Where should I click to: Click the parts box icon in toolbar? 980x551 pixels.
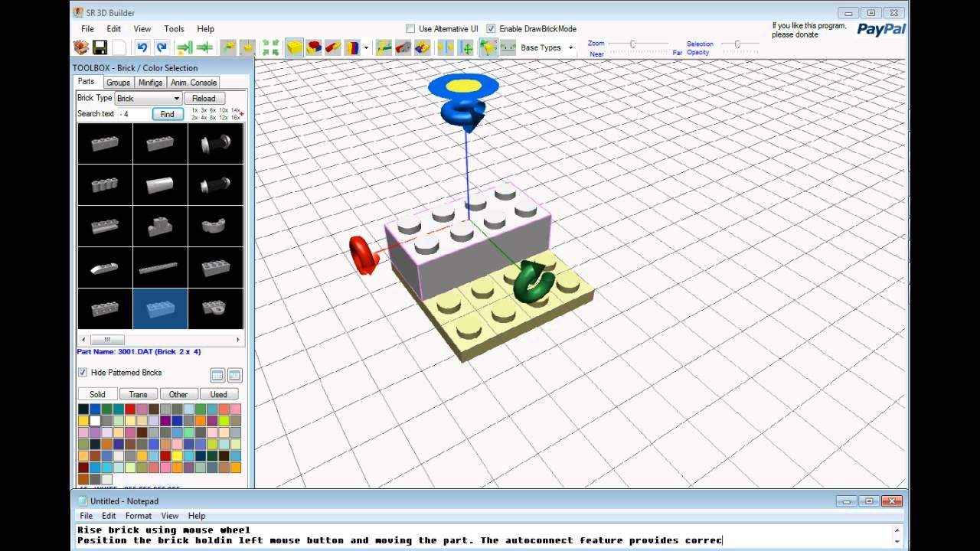point(80,47)
